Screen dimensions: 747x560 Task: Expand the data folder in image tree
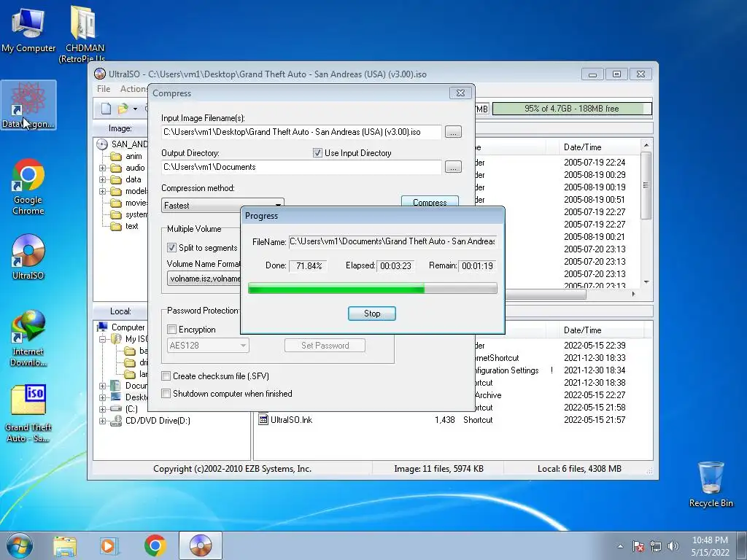pos(102,179)
